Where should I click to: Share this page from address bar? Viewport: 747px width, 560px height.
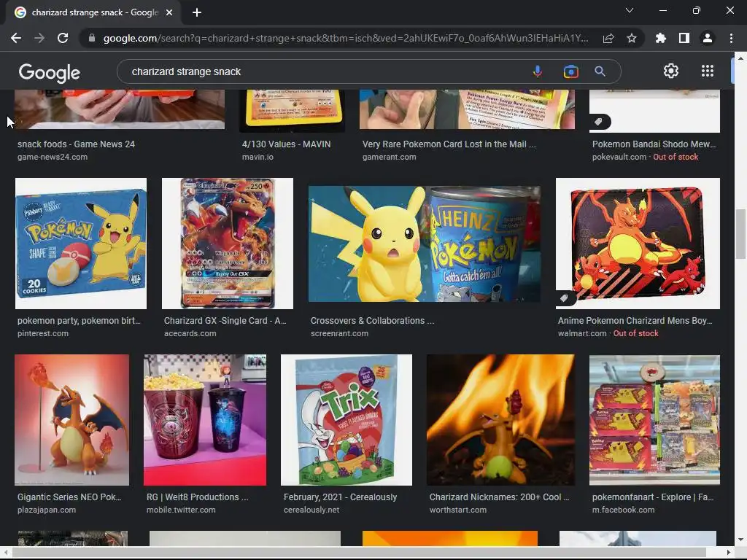[608, 38]
